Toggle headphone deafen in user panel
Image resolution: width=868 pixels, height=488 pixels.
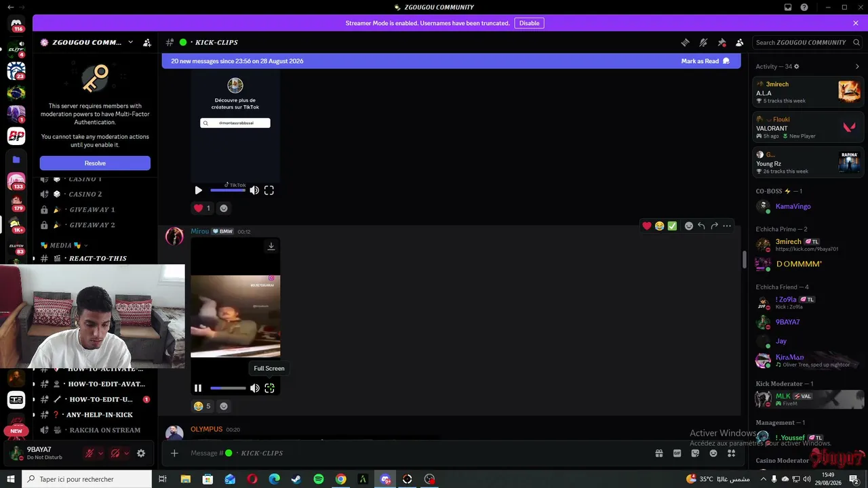(115, 453)
